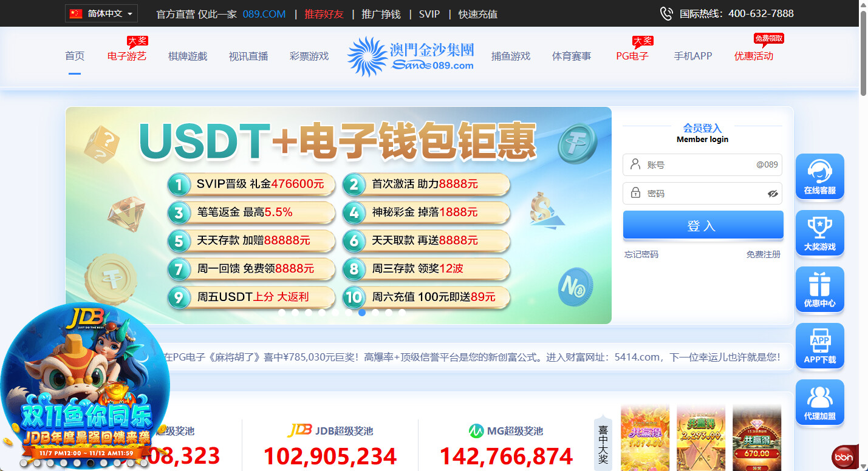Open the 代理加盟 agent icon
Screen dimensions: 868x471
click(819, 402)
